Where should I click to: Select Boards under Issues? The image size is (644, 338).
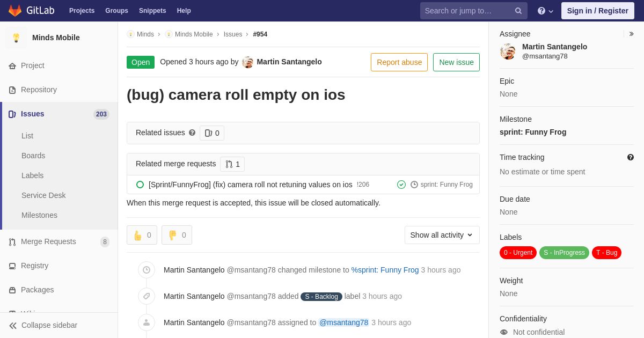coord(33,156)
